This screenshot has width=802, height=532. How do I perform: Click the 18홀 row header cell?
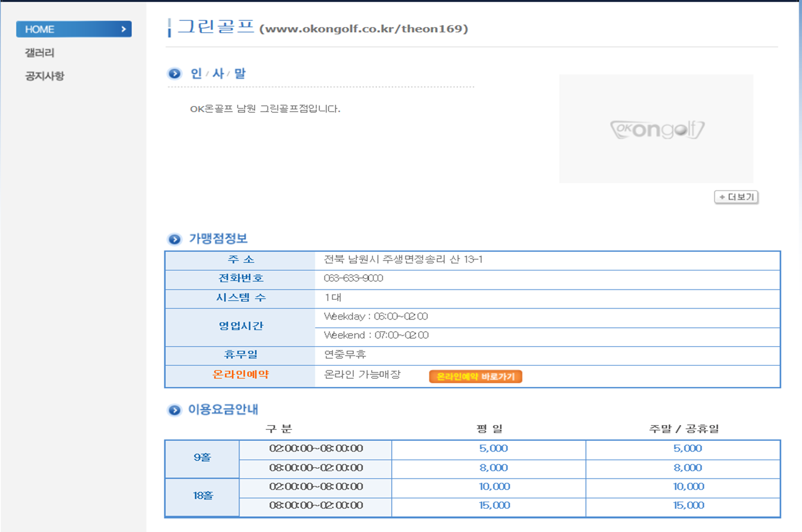pyautogui.click(x=203, y=496)
